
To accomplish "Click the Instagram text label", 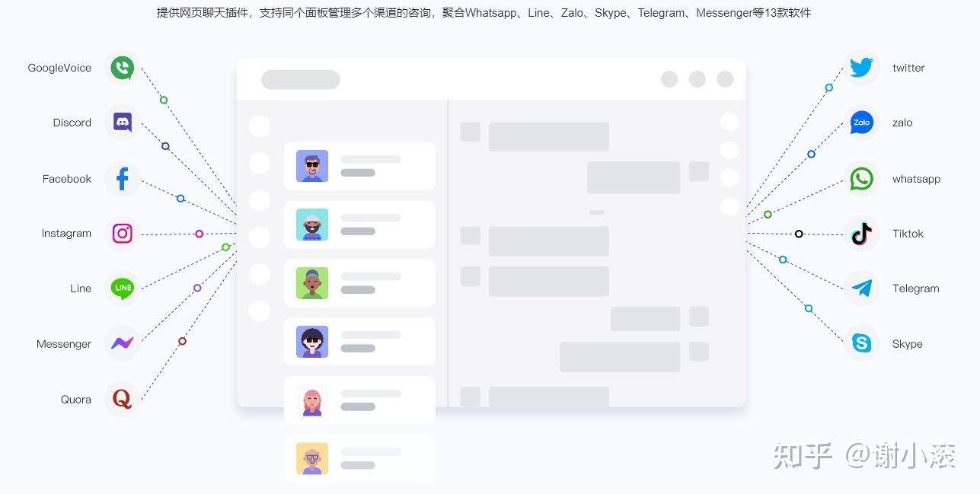I will (x=66, y=234).
